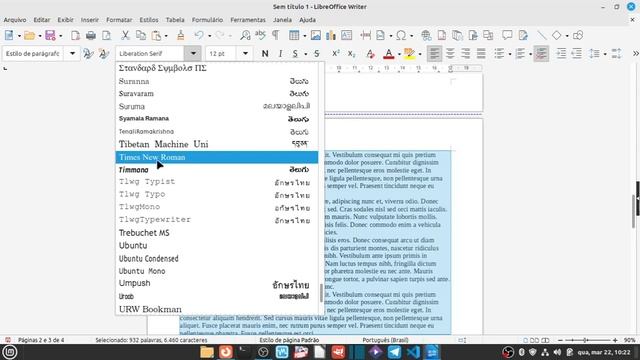Click the Subscript X₂ icon

tap(351, 53)
